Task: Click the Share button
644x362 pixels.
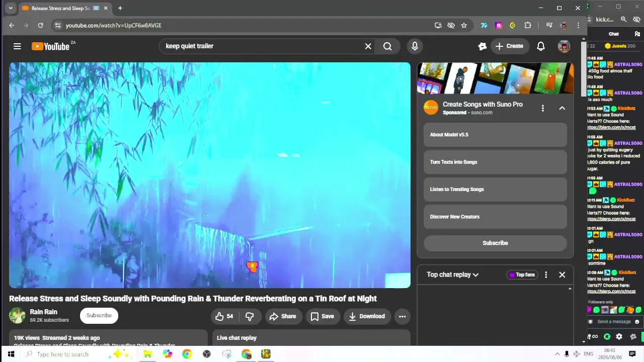Action: (283, 316)
